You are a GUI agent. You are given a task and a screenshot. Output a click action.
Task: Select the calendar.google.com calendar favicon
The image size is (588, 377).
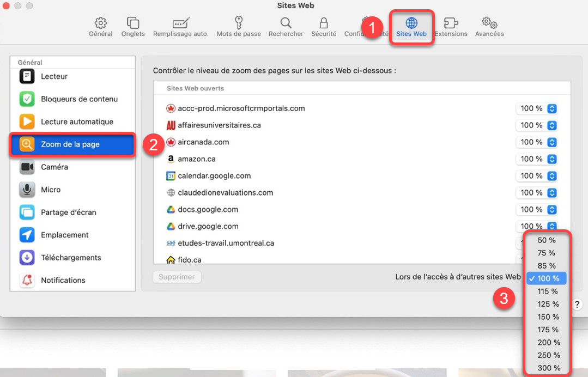(x=171, y=176)
